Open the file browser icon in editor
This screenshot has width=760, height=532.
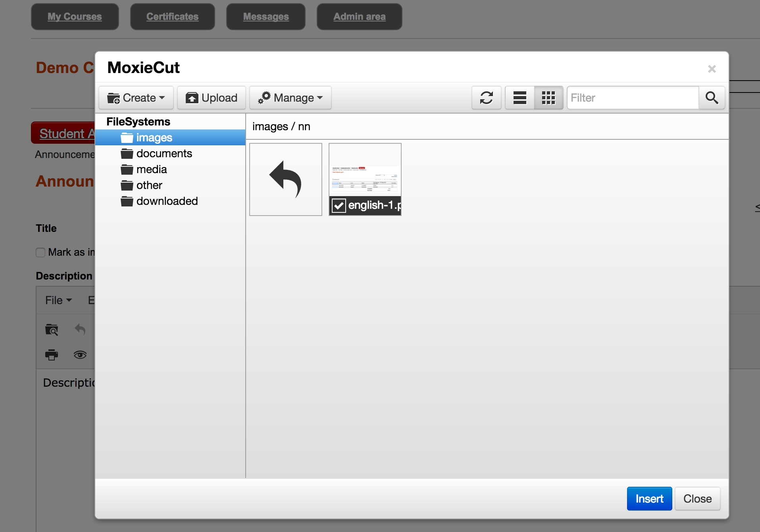[x=52, y=330]
